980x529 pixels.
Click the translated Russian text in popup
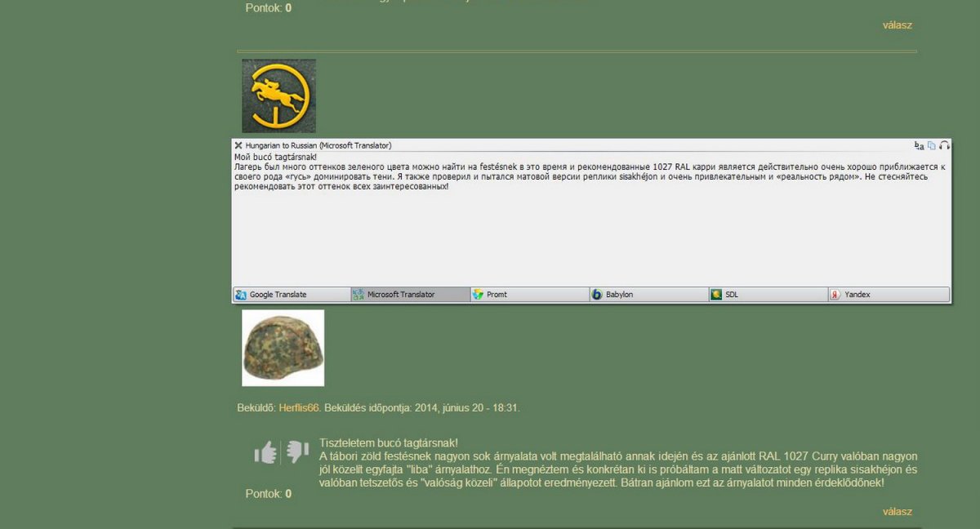590,171
